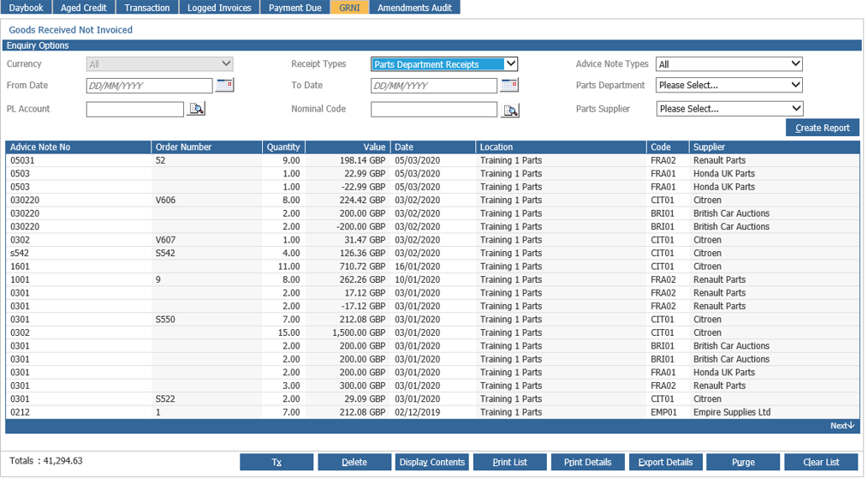Sort by Order Number column header

coord(206,147)
